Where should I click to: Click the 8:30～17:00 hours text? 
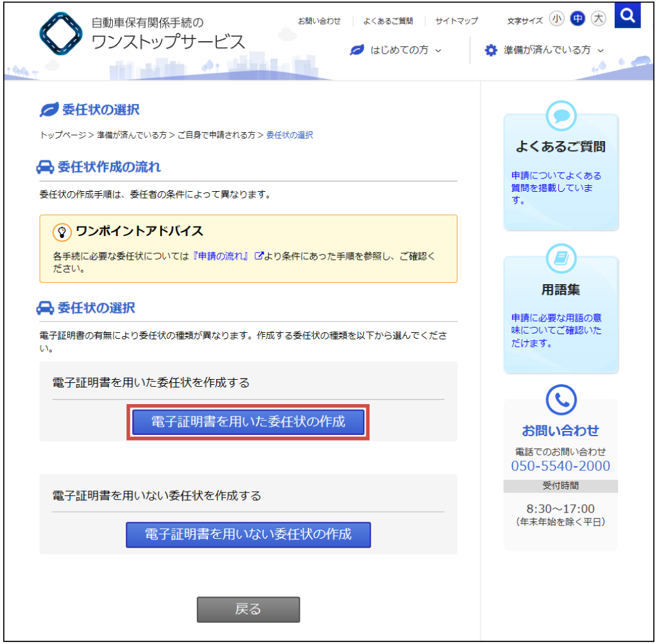click(561, 509)
